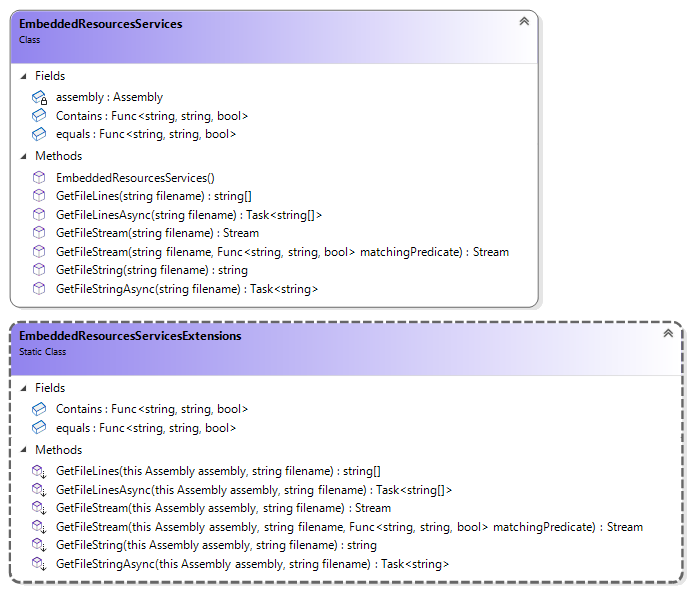Collapse Fields section in EmbeddedResourcesServicesExtensions
Viewport: 691px width, 591px height.
point(23,388)
